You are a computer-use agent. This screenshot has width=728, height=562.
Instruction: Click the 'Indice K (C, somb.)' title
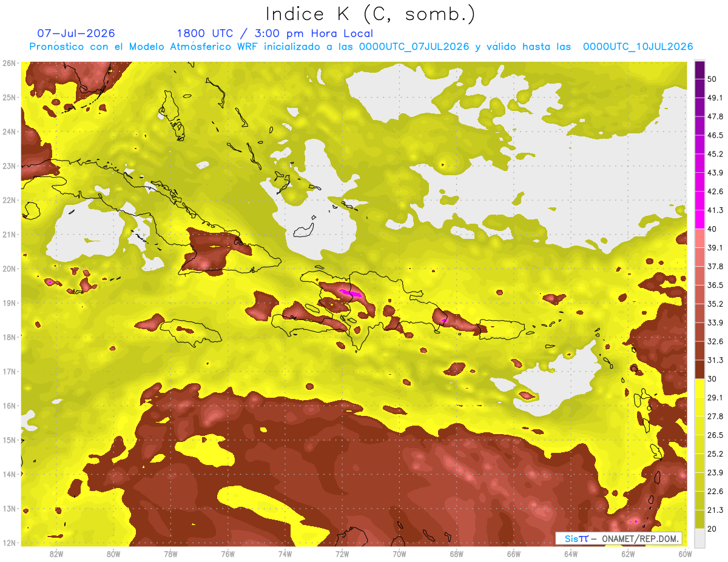click(371, 14)
